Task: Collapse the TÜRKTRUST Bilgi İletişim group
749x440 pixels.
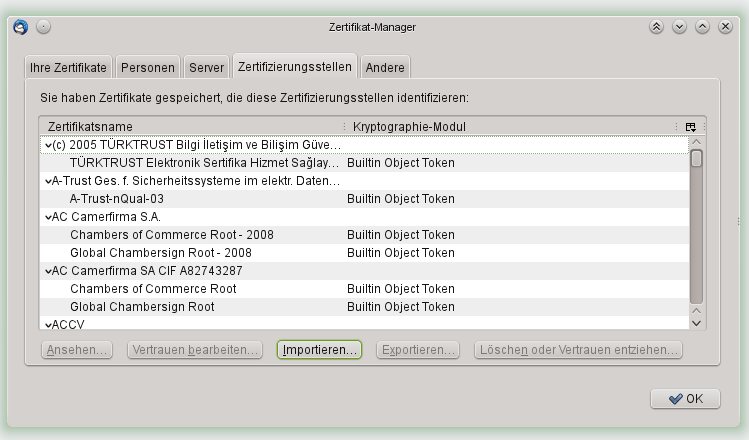Action: [46, 145]
